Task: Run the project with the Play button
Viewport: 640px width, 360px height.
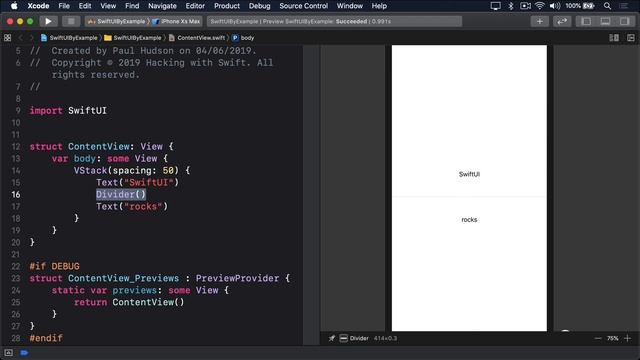Action: click(x=48, y=21)
